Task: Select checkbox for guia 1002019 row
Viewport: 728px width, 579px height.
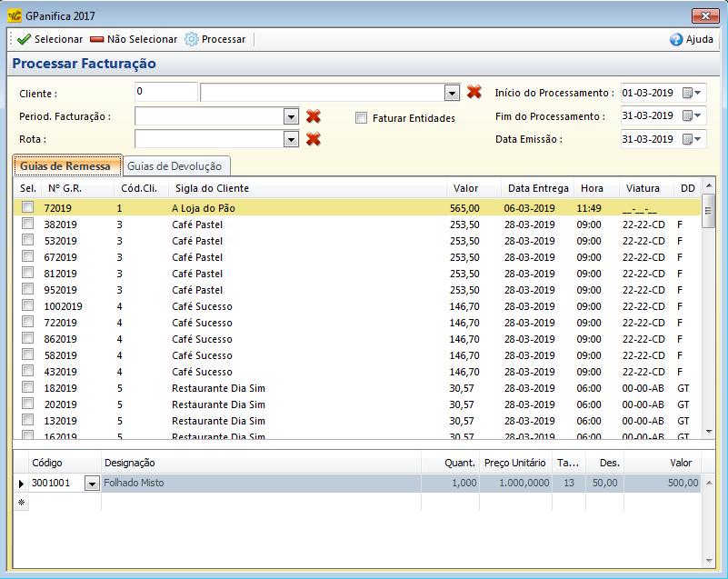Action: pos(28,306)
